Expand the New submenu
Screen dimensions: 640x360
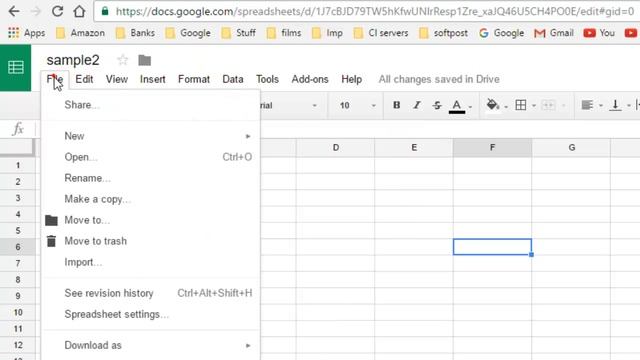click(x=150, y=136)
